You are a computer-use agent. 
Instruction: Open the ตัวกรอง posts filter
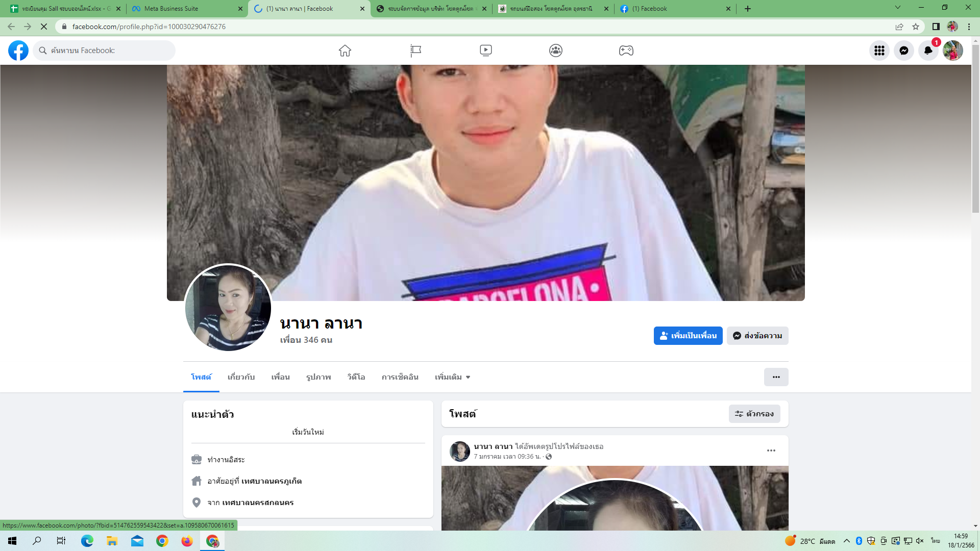pos(754,414)
